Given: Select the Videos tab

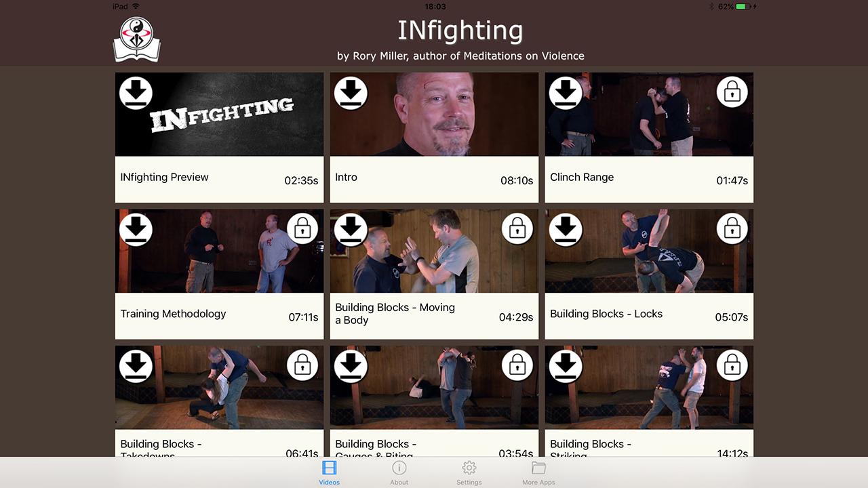Looking at the screenshot, I should click(x=330, y=473).
